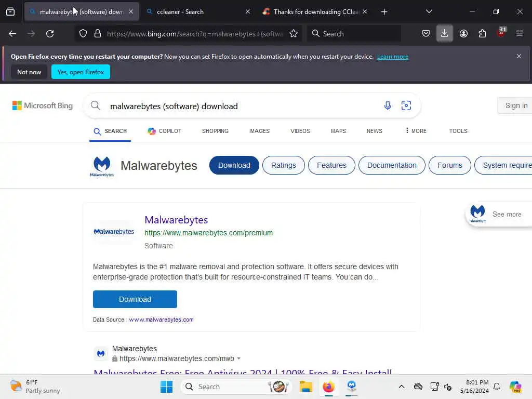Select the COPILOT search tab
The height and width of the screenshot is (399, 532).
pos(165,131)
